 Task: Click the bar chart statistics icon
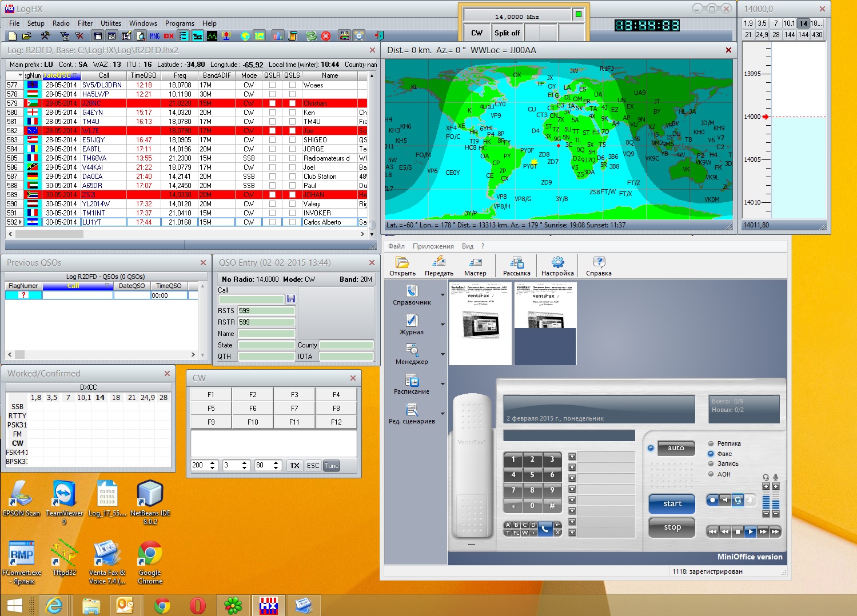click(278, 35)
